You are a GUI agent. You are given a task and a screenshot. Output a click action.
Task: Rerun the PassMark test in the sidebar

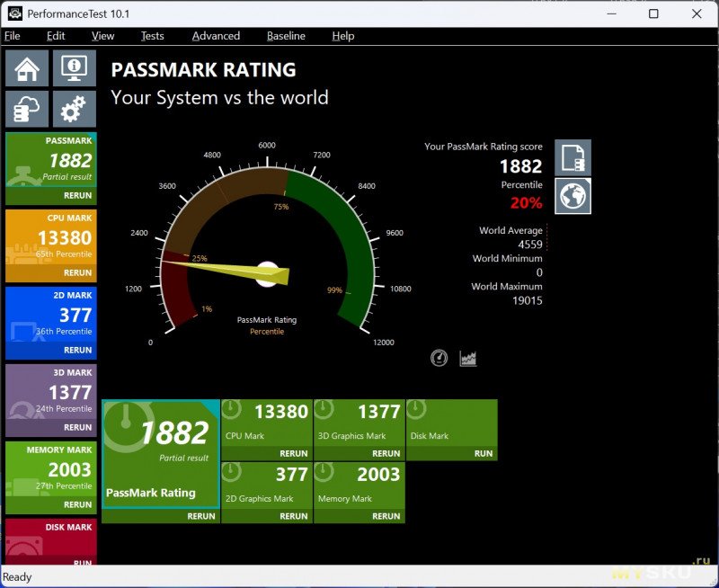pyautogui.click(x=77, y=195)
